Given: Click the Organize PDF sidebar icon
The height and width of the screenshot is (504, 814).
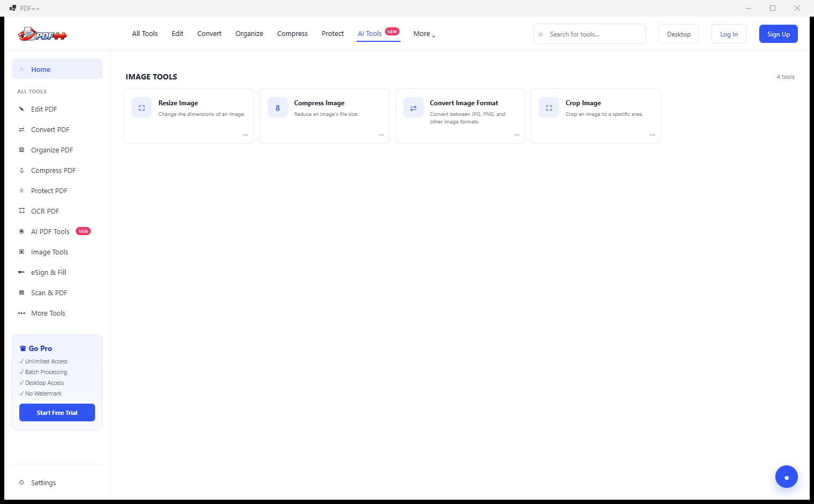Looking at the screenshot, I should pyautogui.click(x=21, y=150).
